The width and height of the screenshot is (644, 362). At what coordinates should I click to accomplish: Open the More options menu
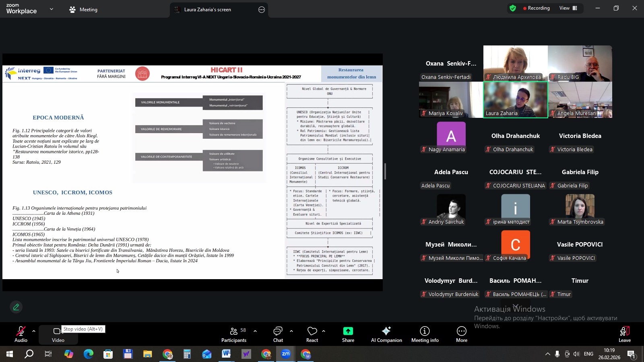point(461,334)
